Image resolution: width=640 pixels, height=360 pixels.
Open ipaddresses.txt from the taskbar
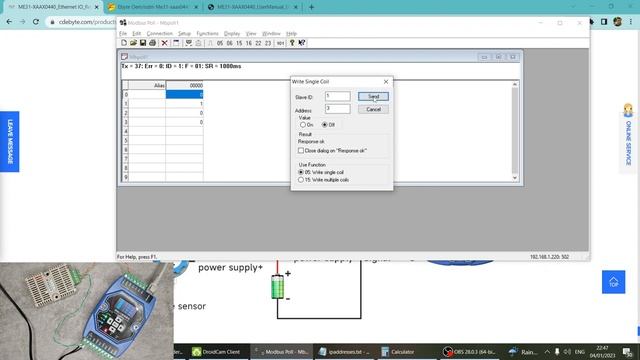[344, 352]
